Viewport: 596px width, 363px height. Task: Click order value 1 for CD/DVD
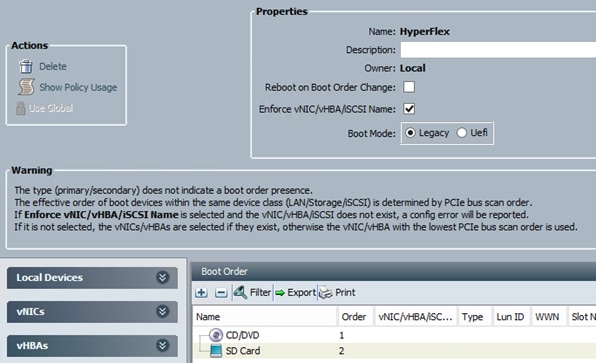[341, 335]
